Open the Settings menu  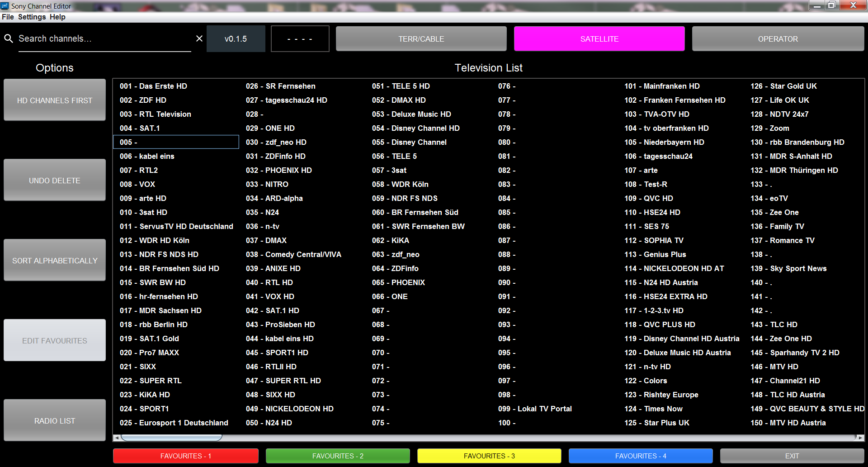(32, 17)
